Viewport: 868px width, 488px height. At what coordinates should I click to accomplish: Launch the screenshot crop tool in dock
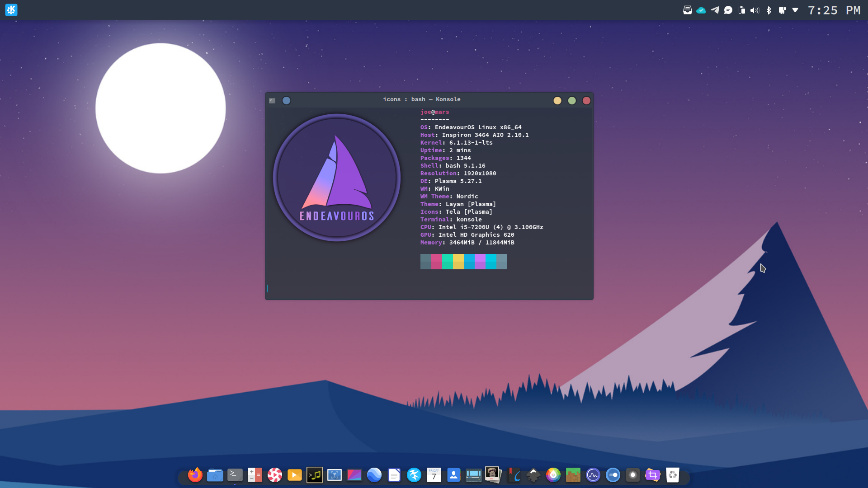[652, 475]
